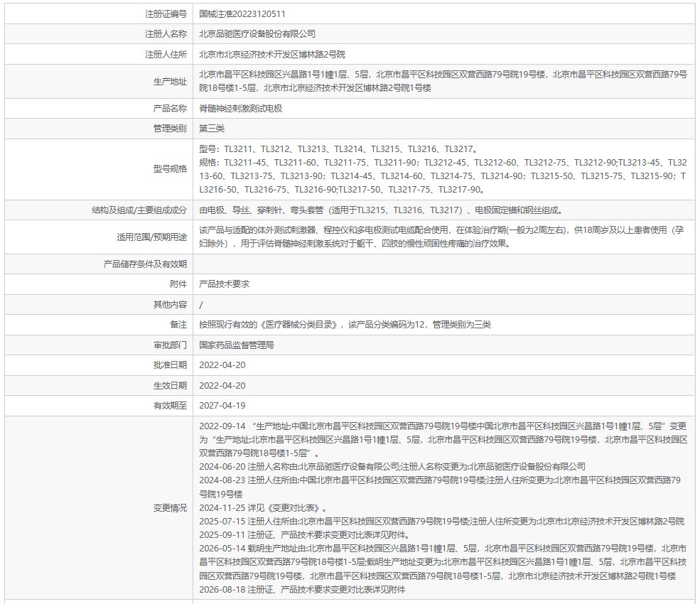Select management class value 第三类
The width and height of the screenshot is (700, 604).
coord(212,129)
